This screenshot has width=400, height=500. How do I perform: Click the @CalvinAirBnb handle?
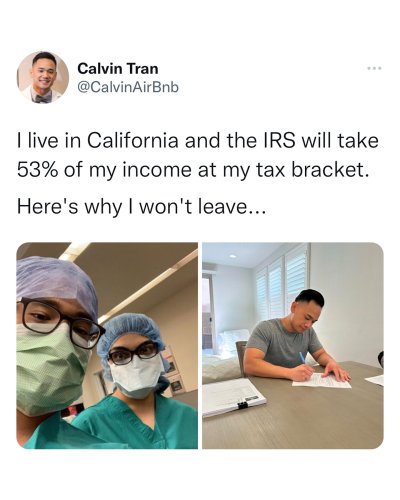pos(128,87)
